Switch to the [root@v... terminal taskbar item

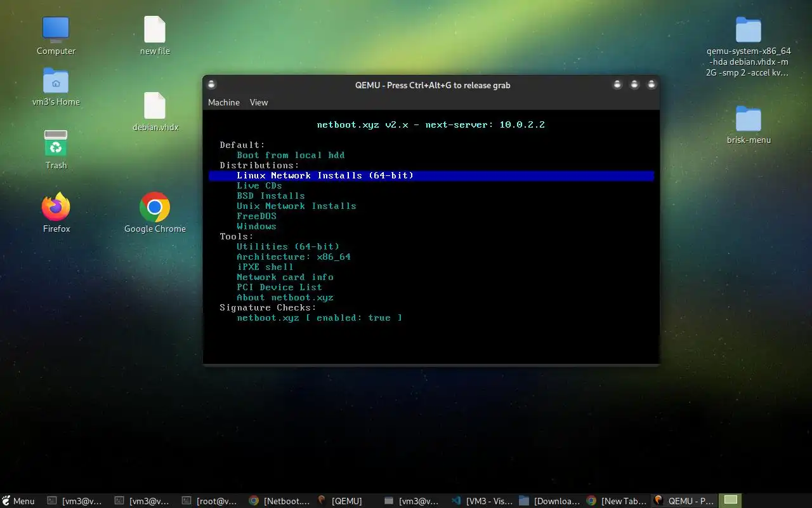tap(209, 501)
